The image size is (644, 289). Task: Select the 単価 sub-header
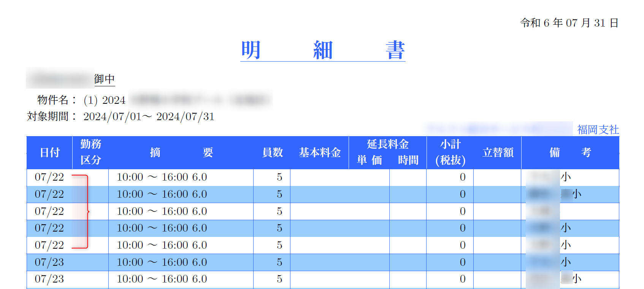coord(369,160)
